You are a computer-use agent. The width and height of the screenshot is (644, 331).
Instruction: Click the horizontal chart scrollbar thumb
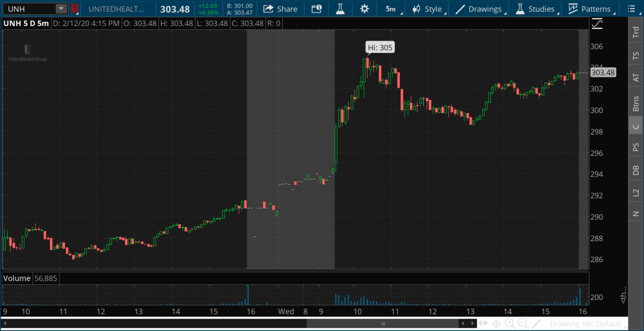coord(383,323)
